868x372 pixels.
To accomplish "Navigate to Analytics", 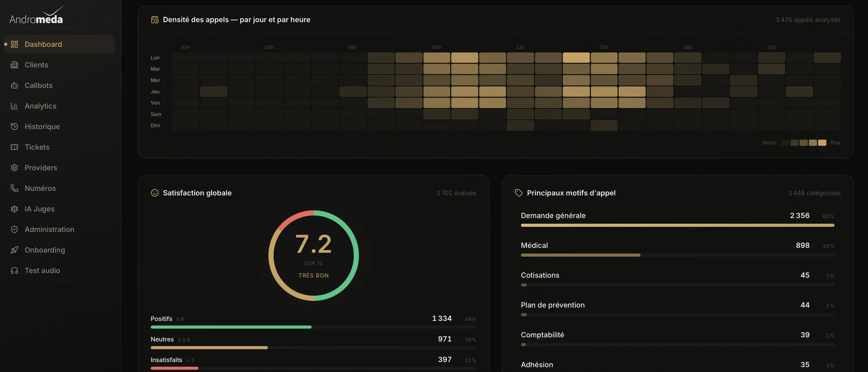I will tap(60, 106).
